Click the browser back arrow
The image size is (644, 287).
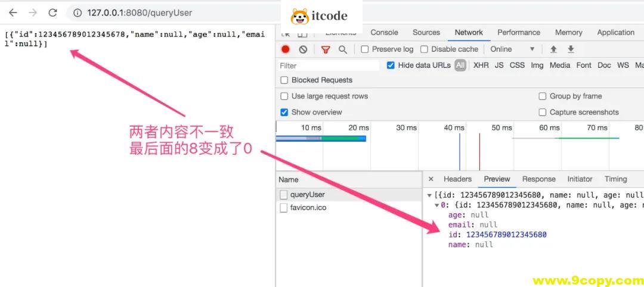tap(13, 13)
